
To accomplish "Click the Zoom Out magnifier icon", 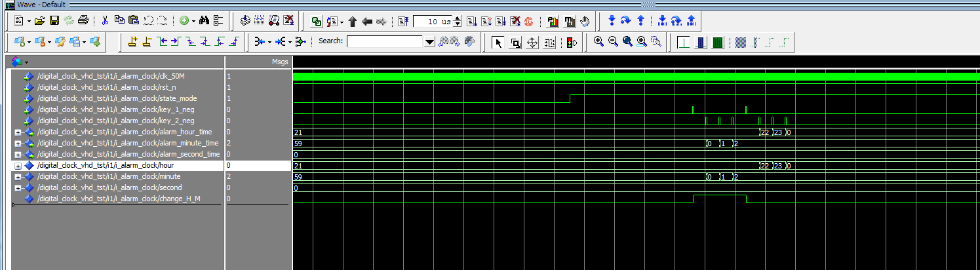I will 613,42.
